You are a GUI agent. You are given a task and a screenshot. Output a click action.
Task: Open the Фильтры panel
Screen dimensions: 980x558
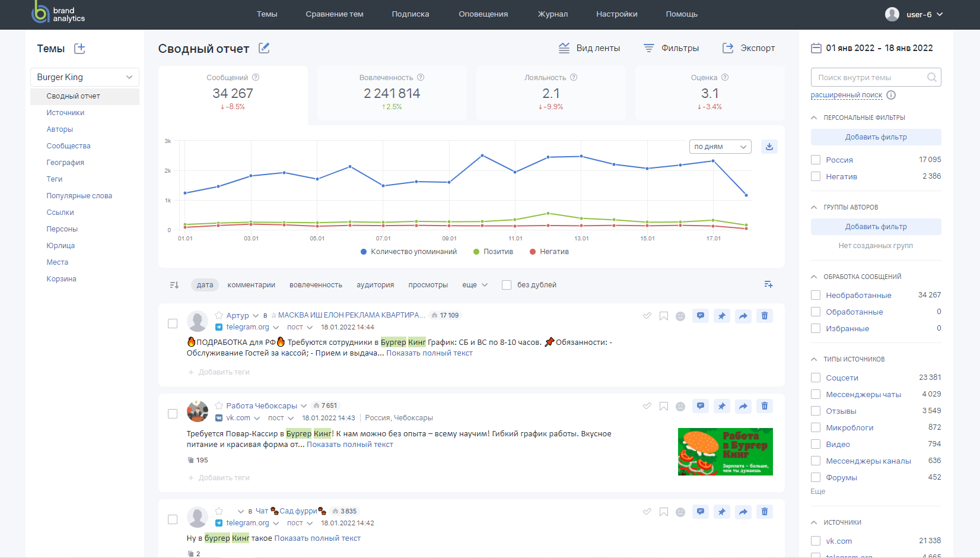tap(672, 48)
